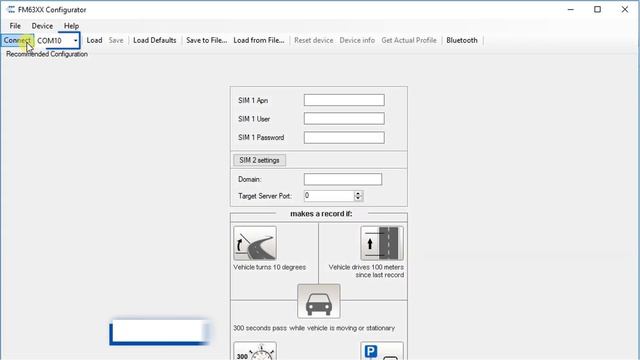640x360 pixels.
Task: Close the FM63XX Configurator window
Action: pos(625,9)
